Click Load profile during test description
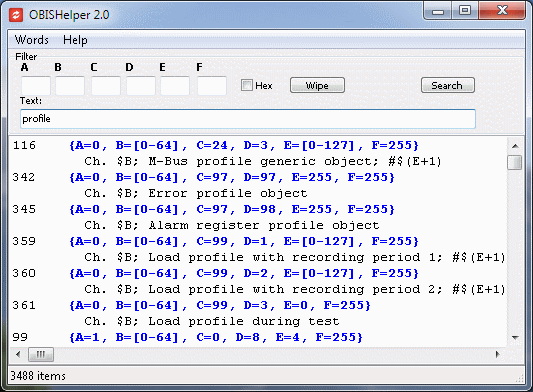 coord(212,321)
